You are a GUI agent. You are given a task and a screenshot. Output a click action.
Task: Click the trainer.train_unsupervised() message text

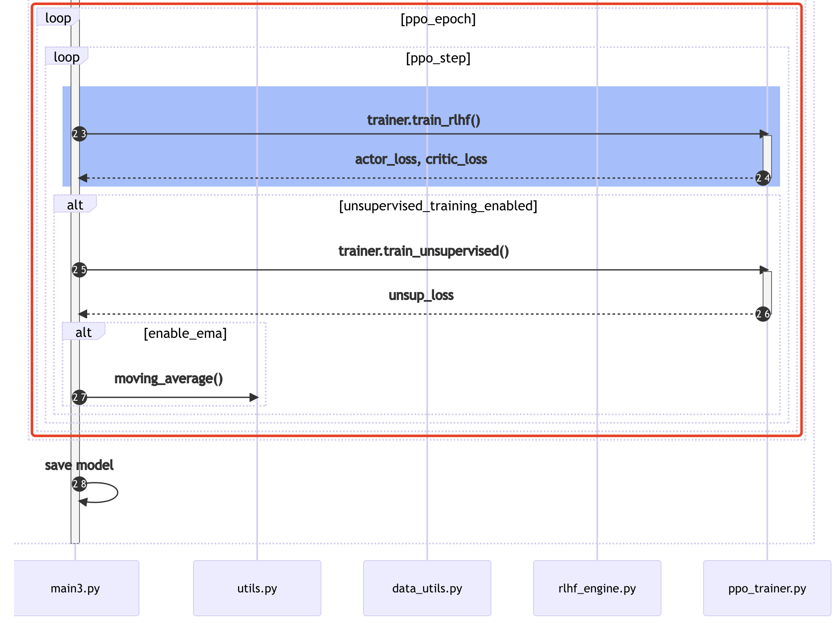(423, 251)
